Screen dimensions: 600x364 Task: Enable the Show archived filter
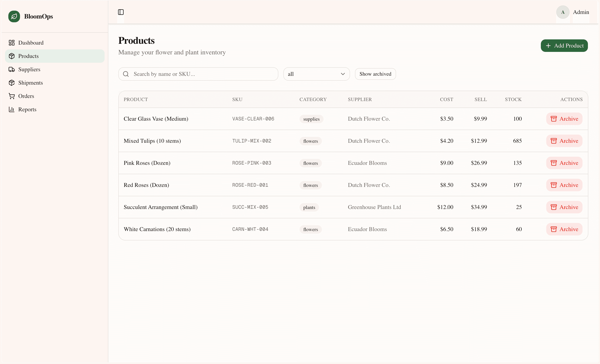[x=375, y=74]
